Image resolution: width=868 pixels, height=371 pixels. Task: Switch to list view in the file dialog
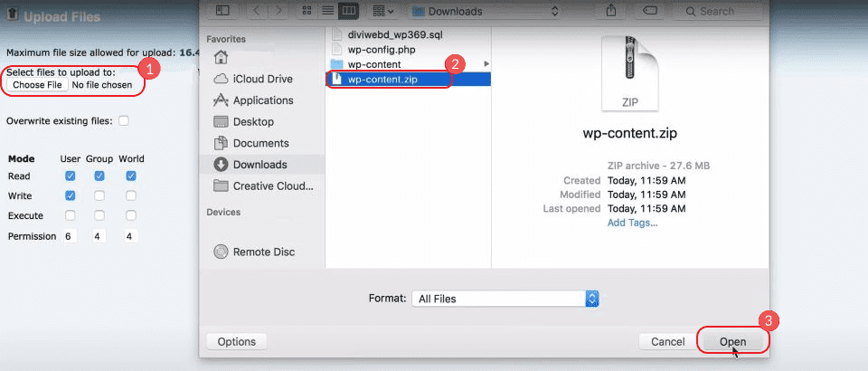click(327, 11)
